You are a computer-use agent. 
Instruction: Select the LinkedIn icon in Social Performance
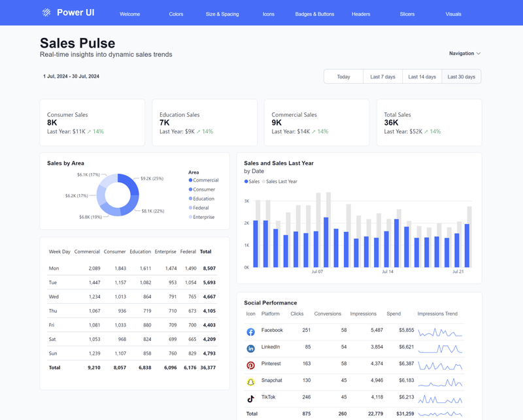click(x=251, y=347)
